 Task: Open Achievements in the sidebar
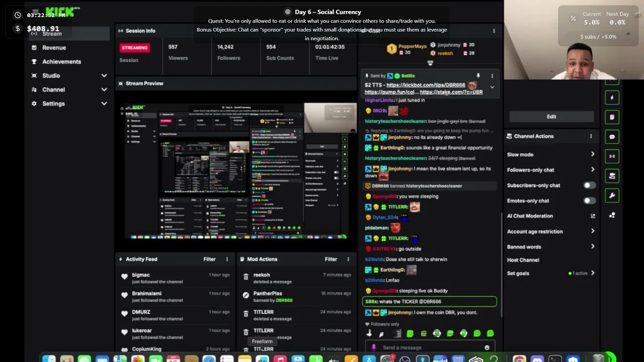(x=61, y=62)
